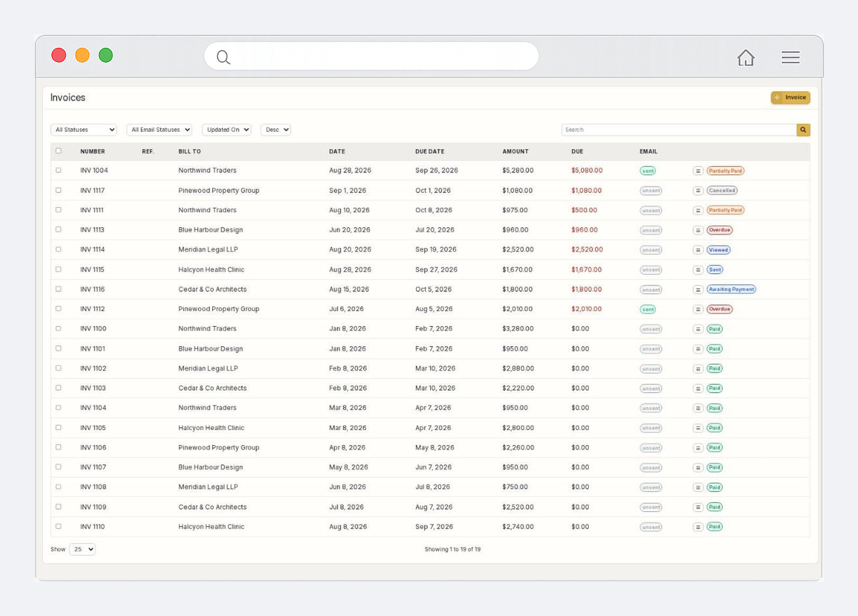Click sent email badge on INV 1112
The image size is (858, 616).
coord(647,309)
